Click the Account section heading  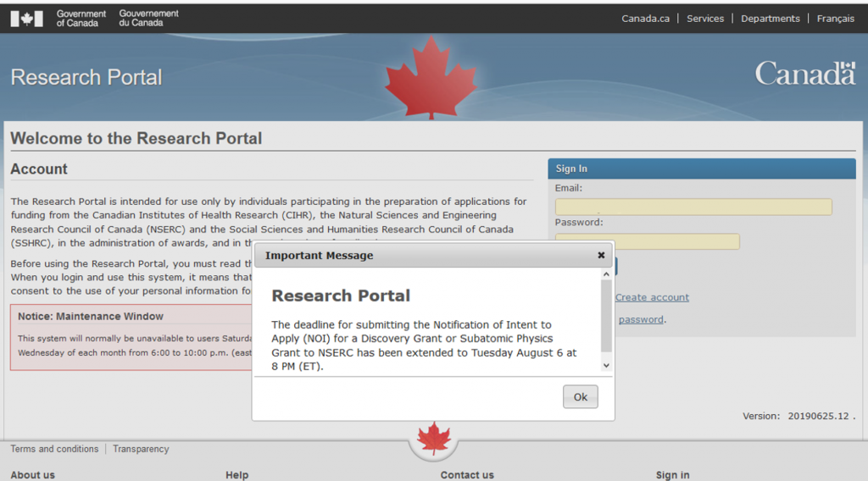[39, 169]
